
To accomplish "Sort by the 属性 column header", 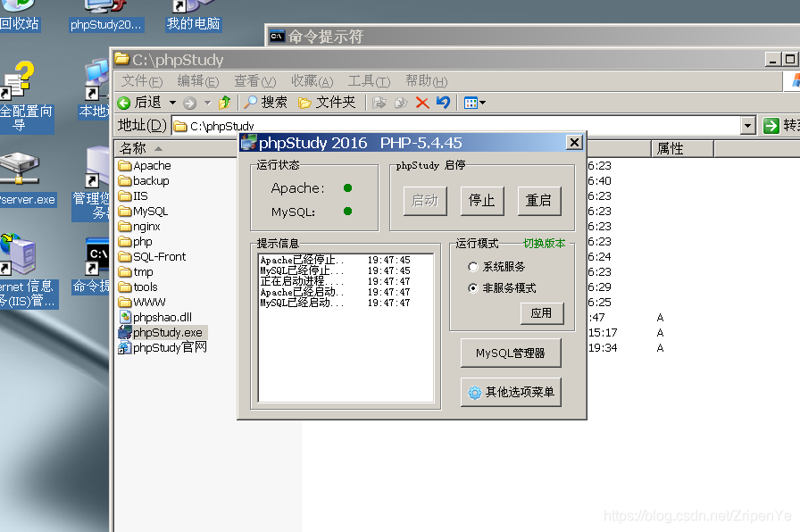I will [682, 149].
